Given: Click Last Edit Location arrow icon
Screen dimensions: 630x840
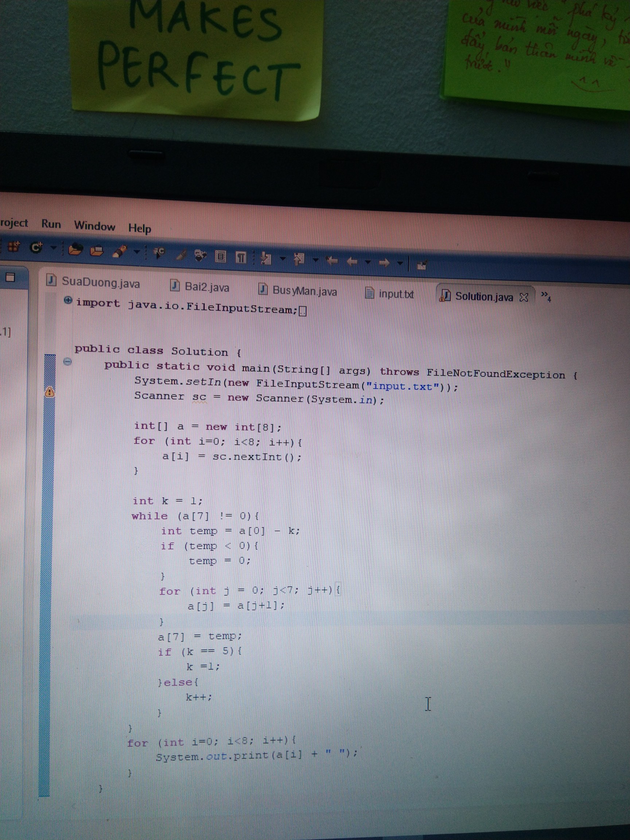Looking at the screenshot, I should click(331, 261).
